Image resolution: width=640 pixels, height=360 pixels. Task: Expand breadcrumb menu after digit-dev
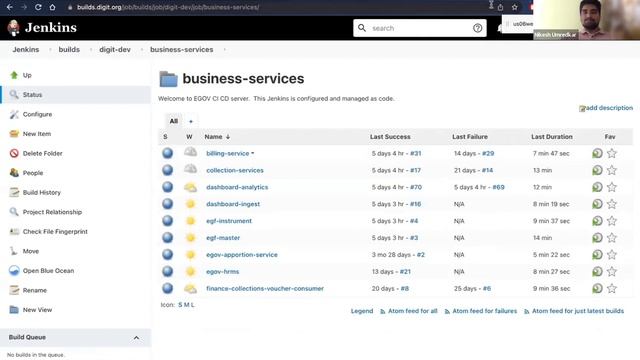click(x=142, y=49)
